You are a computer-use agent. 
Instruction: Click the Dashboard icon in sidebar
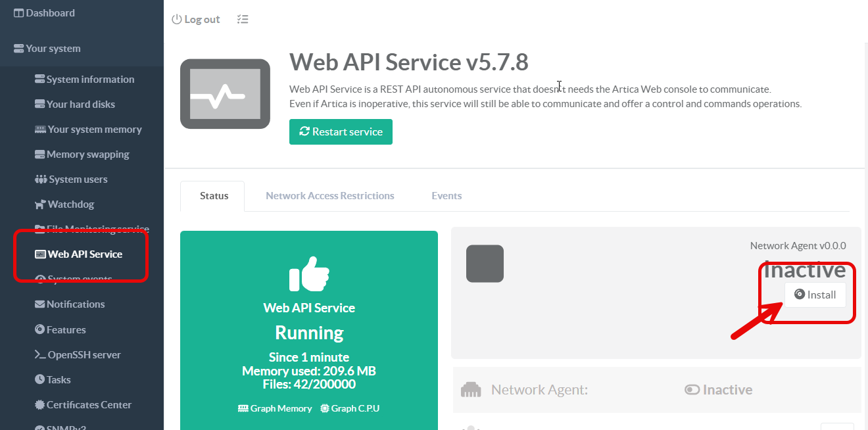coord(18,13)
